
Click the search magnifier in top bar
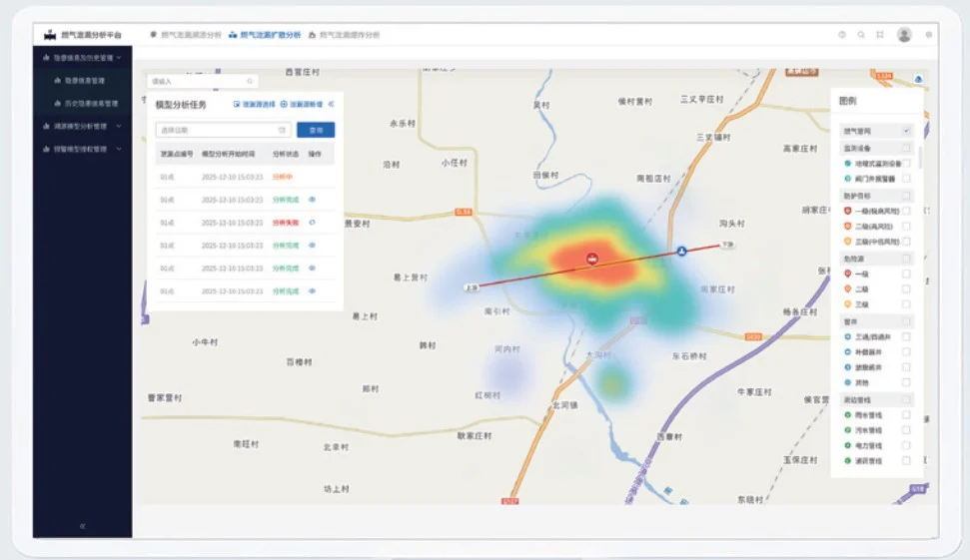coord(861,35)
